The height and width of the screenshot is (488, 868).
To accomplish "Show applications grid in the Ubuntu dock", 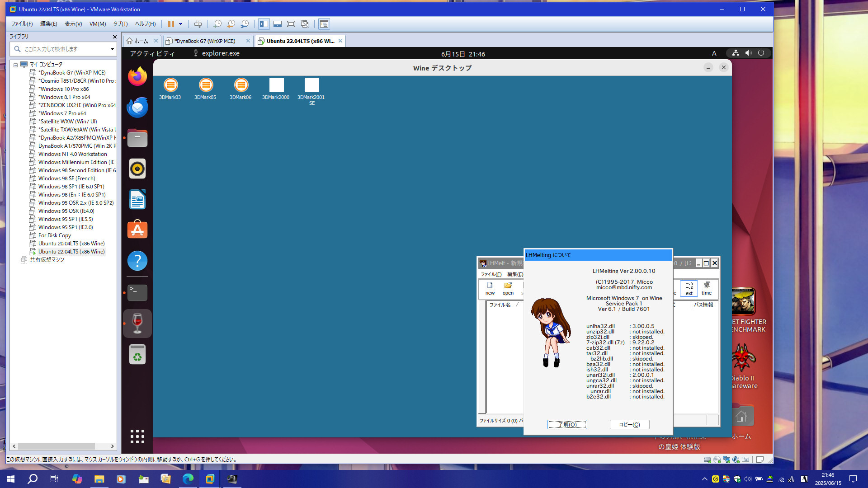I will (137, 436).
